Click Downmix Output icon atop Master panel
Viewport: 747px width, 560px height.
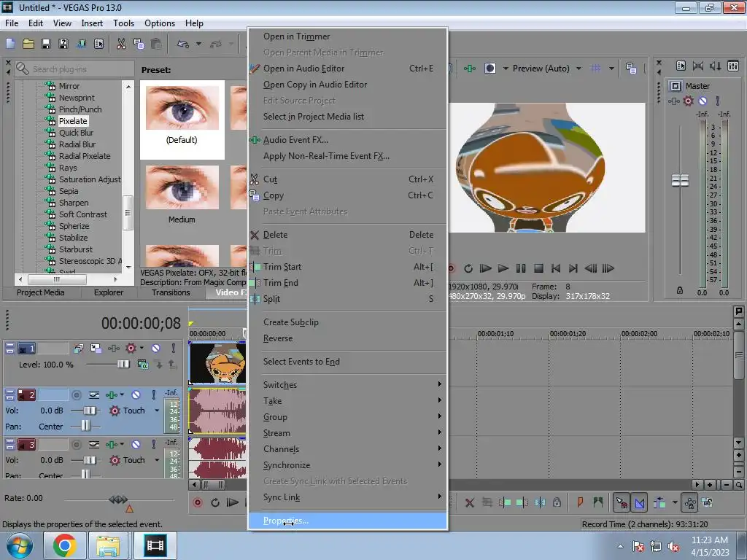tap(698, 66)
